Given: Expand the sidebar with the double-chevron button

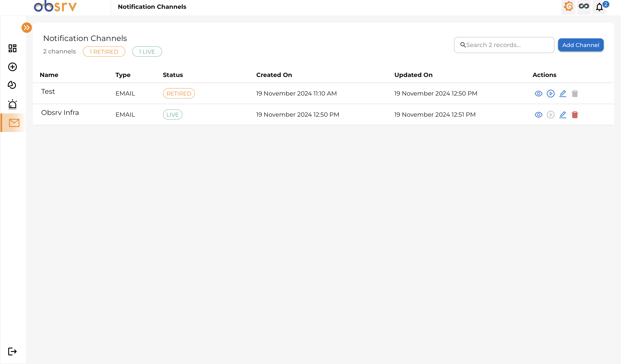Looking at the screenshot, I should click(27, 28).
